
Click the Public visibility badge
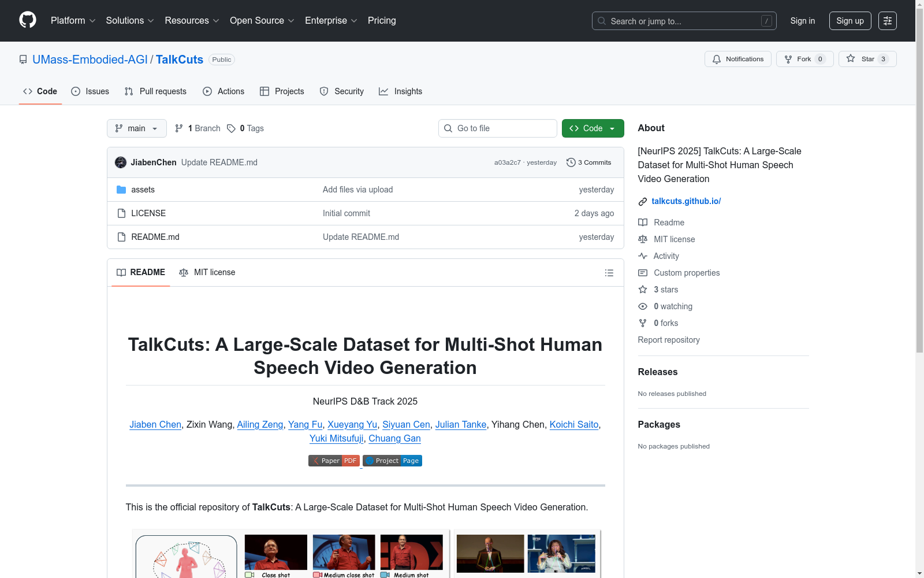(222, 60)
